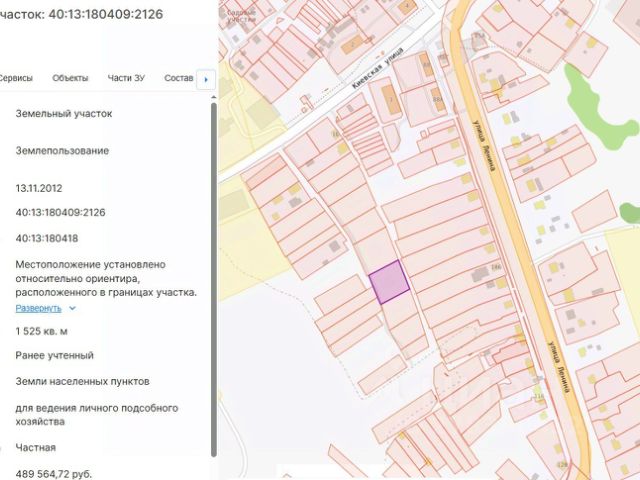640x480 pixels.
Task: Click the Земельный участок text
Action: point(64,113)
